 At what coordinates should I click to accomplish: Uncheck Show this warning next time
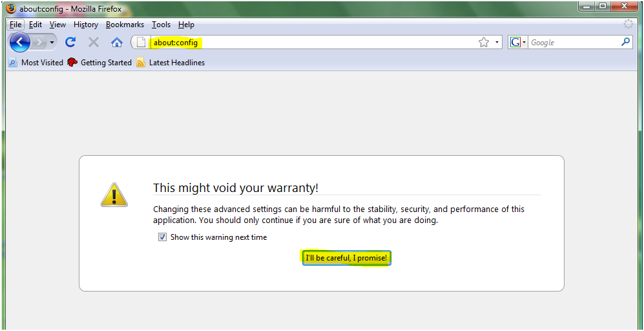(162, 237)
